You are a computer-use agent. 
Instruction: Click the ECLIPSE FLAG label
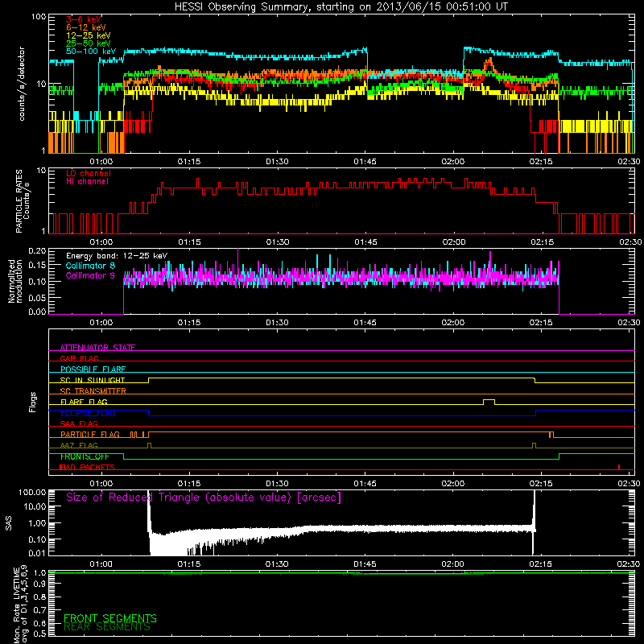click(x=88, y=413)
